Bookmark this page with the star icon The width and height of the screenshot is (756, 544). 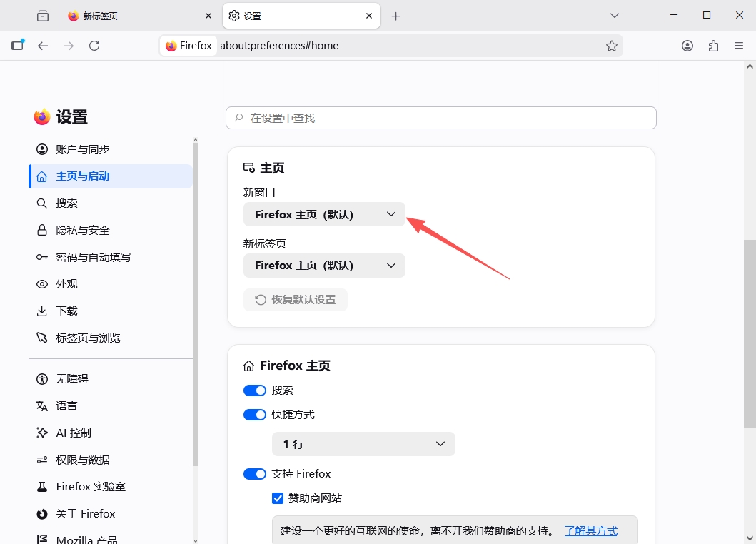[x=611, y=46]
